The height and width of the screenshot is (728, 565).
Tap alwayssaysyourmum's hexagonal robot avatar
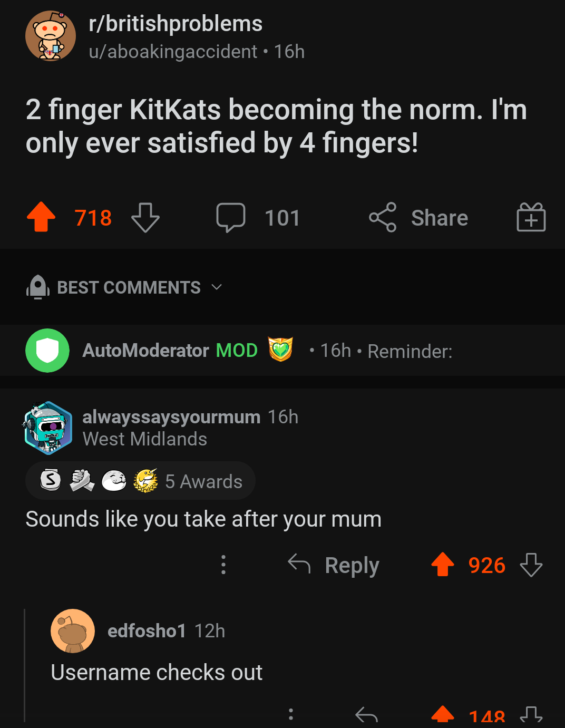coord(48,428)
